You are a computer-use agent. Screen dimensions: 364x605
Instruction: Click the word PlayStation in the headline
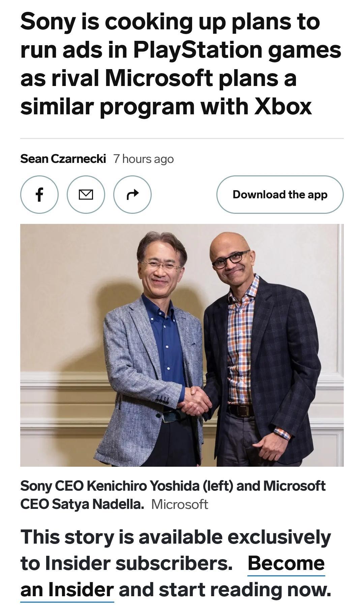(x=198, y=50)
